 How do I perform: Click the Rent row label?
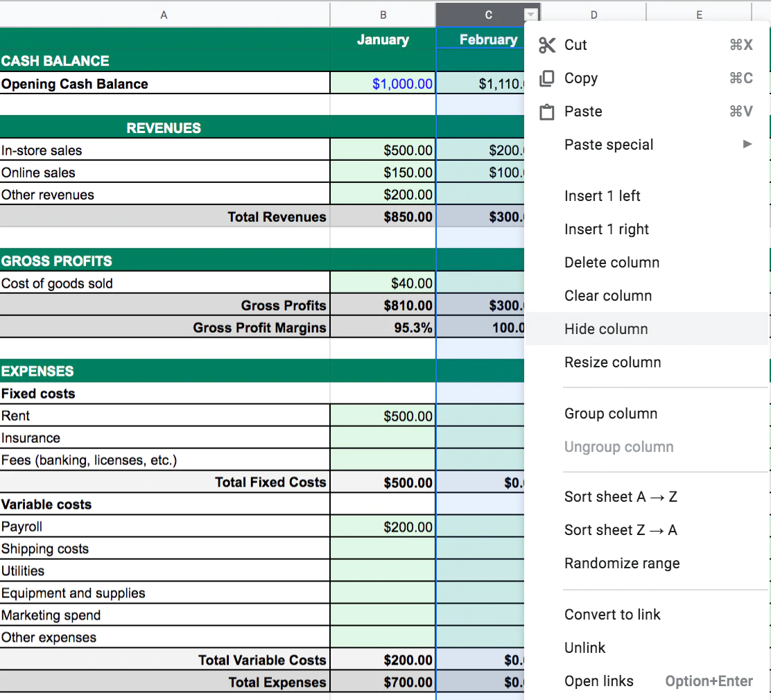tap(15, 416)
